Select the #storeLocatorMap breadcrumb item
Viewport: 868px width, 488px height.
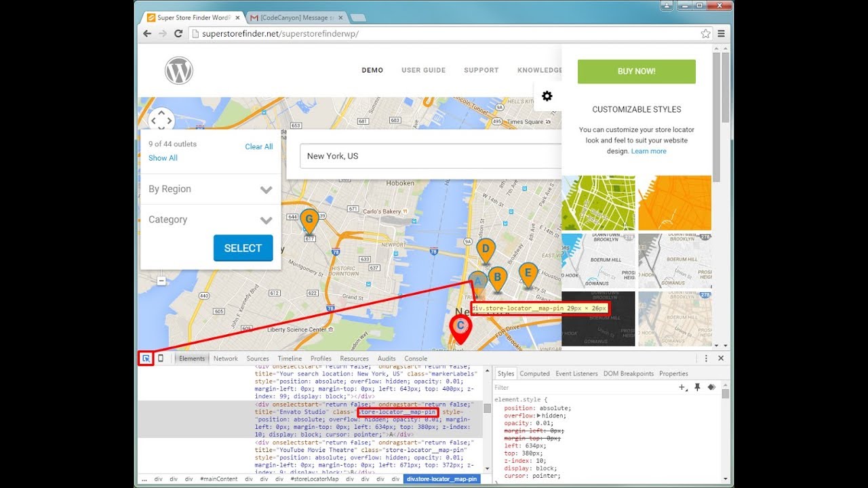click(x=315, y=479)
